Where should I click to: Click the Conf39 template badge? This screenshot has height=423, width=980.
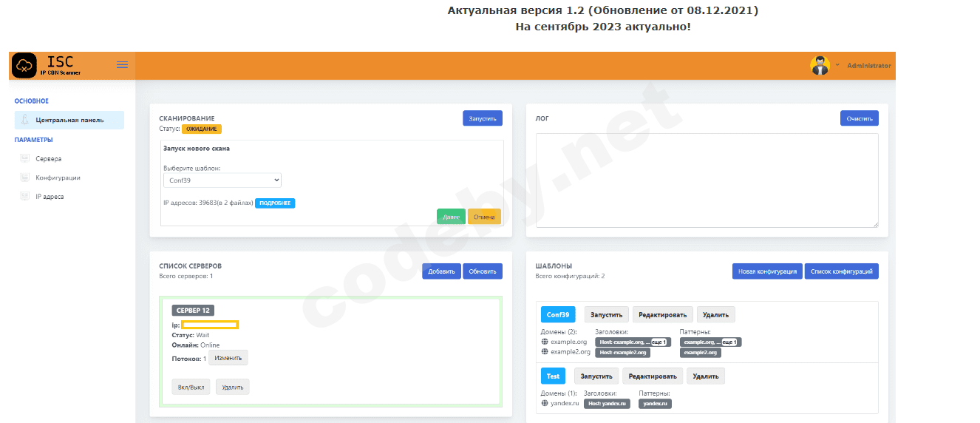[558, 314]
